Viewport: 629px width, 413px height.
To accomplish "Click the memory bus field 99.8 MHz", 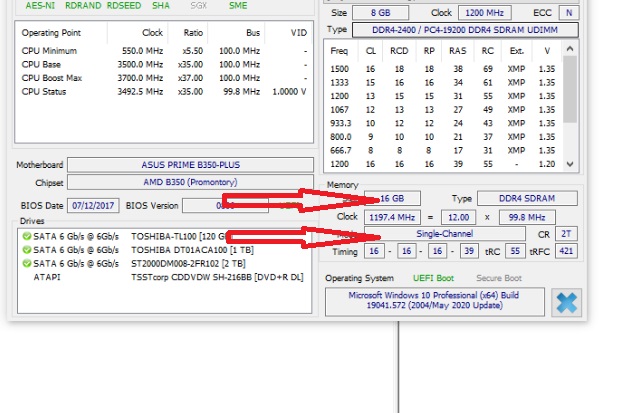I will tap(527, 217).
